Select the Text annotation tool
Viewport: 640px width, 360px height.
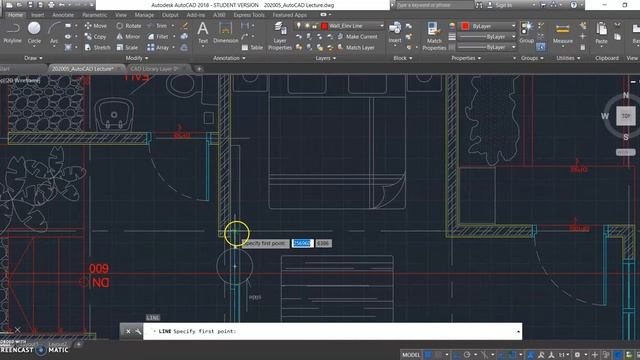[203, 33]
